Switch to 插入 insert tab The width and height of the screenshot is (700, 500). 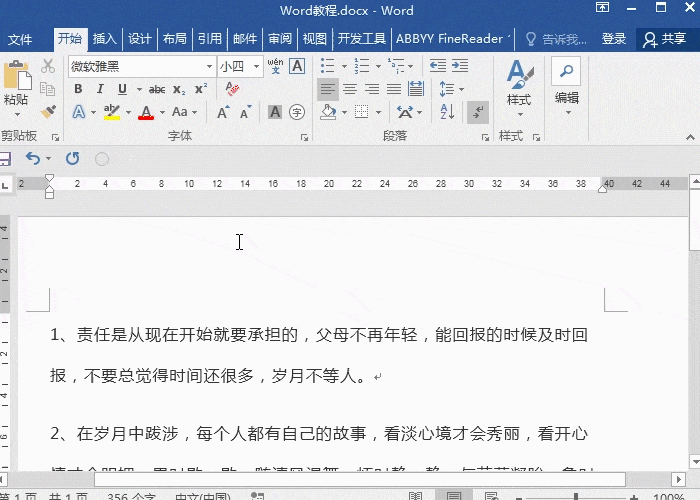pyautogui.click(x=104, y=39)
